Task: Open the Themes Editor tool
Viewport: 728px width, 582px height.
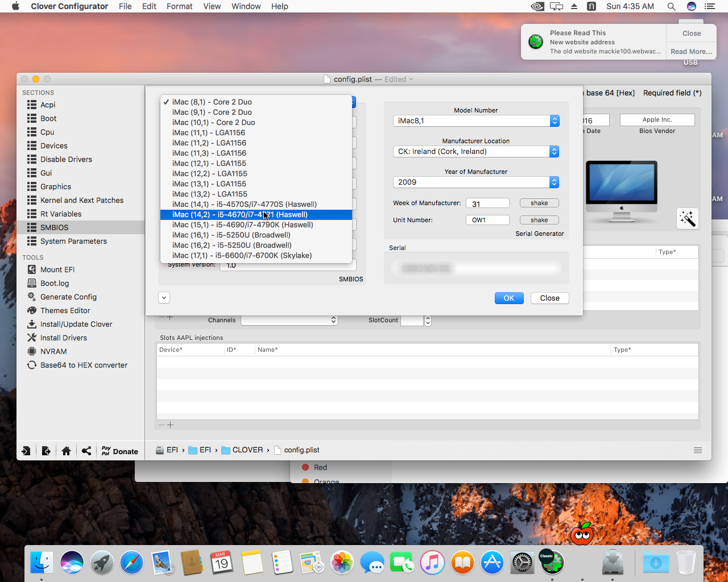Action: pyautogui.click(x=65, y=310)
